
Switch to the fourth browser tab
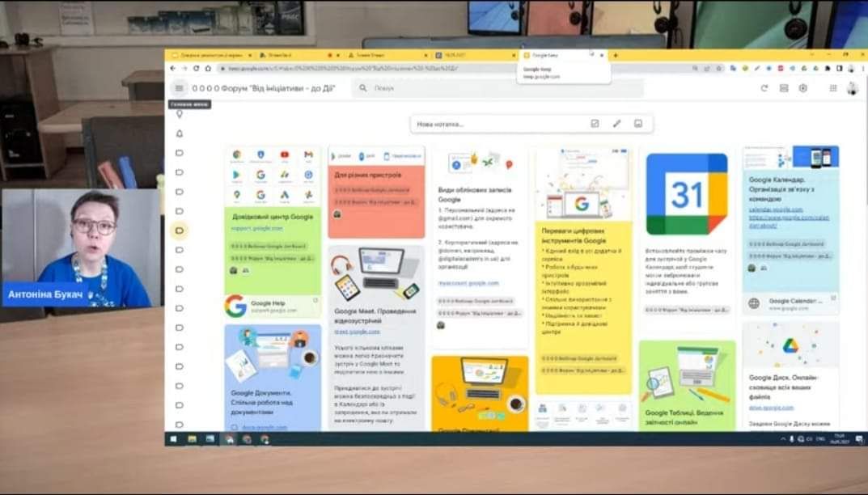(x=475, y=55)
